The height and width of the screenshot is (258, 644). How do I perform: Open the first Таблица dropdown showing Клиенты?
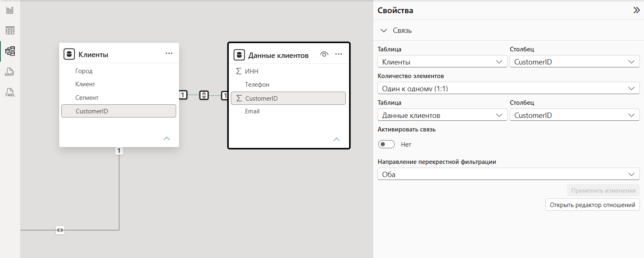pyautogui.click(x=442, y=62)
